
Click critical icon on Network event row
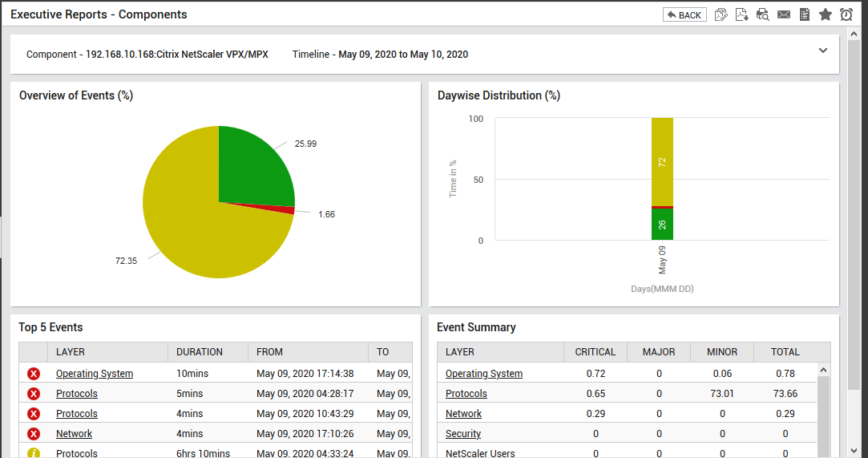(34, 434)
